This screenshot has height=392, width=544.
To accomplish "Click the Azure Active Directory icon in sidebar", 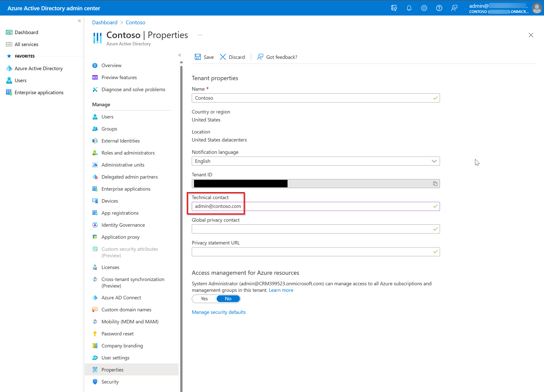I will click(9, 68).
